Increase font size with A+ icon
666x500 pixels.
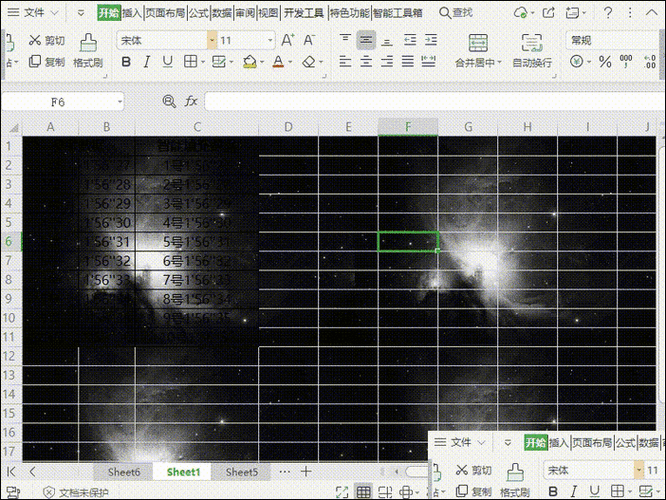[288, 40]
